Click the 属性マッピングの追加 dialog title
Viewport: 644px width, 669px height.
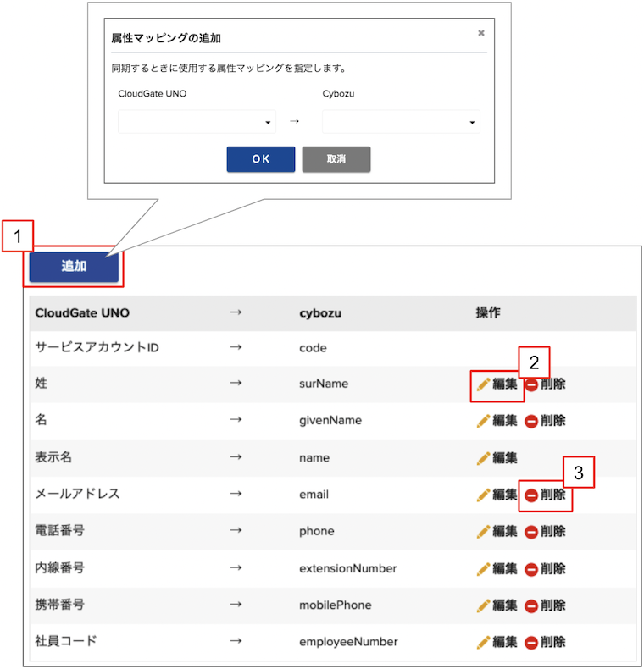coord(166,38)
